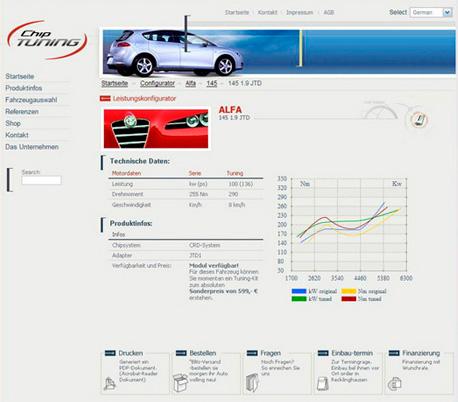The image size is (458, 402).
Task: Click the yellow Nm original legend swatch
Action: (x=349, y=291)
